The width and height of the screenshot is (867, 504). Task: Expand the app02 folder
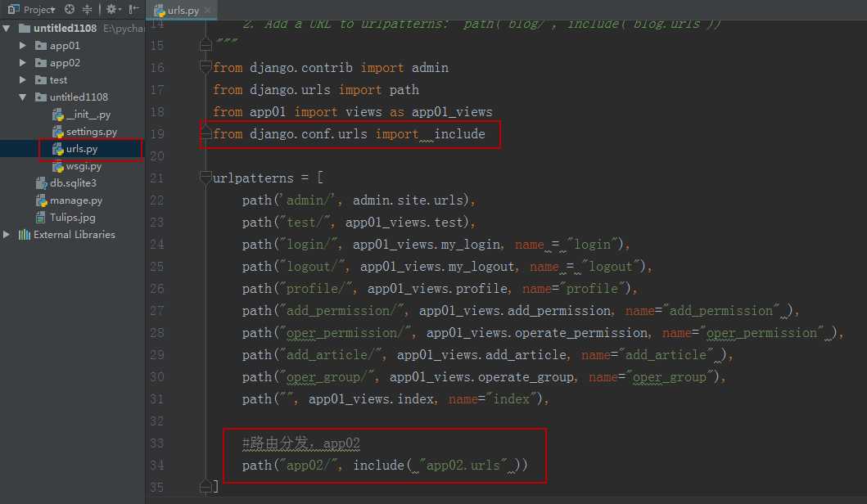[23, 62]
